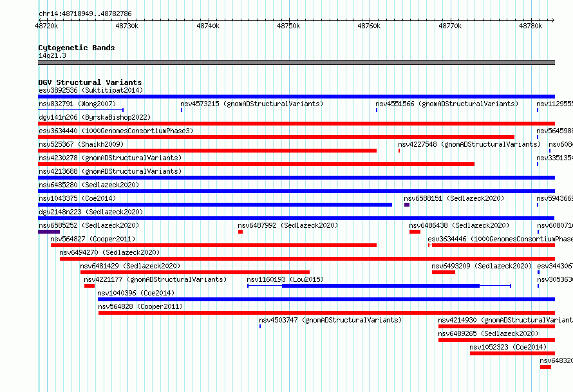Open nsv1052323 (Coe2014) label
Viewport: 573px width, 392px height.
[508, 347]
